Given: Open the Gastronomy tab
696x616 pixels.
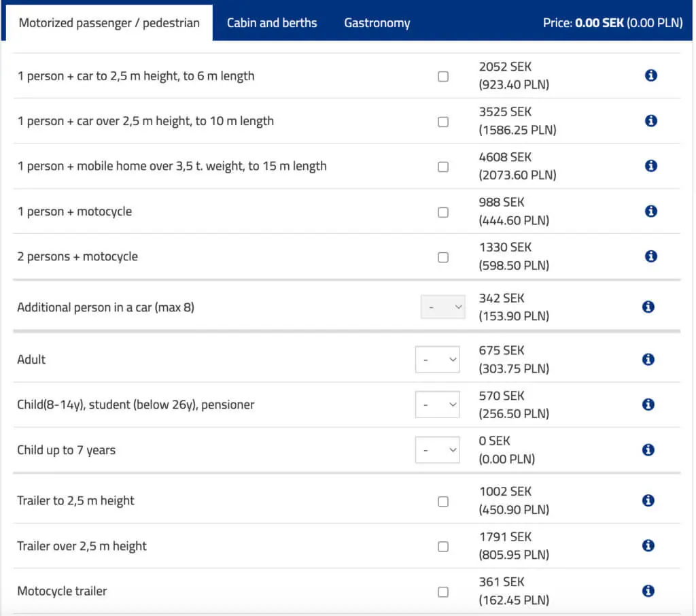Looking at the screenshot, I should click(x=377, y=22).
